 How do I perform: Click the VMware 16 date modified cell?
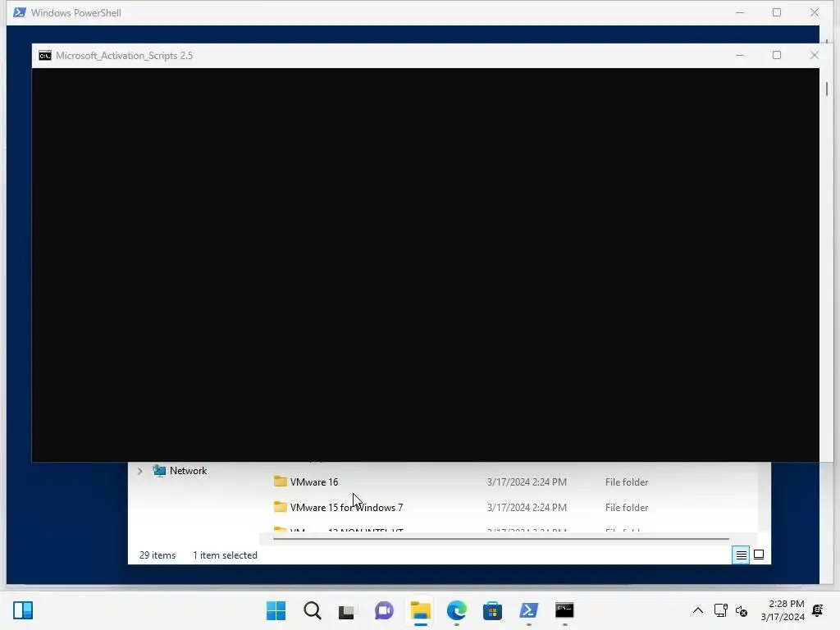[527, 482]
